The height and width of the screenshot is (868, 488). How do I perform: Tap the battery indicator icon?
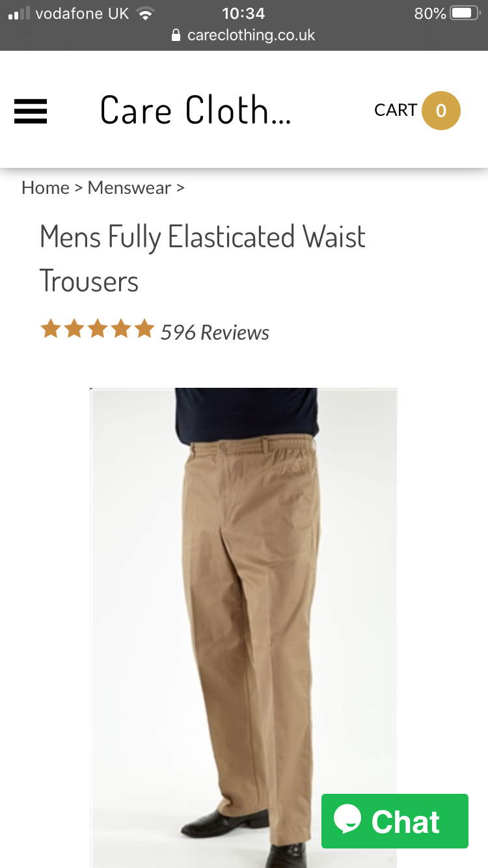(x=465, y=13)
